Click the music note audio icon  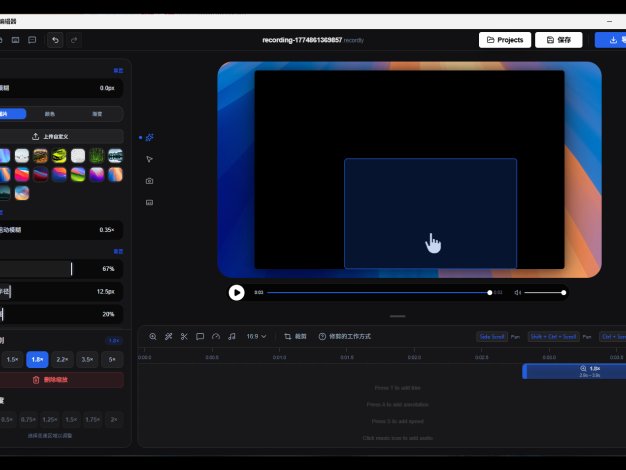tap(232, 337)
